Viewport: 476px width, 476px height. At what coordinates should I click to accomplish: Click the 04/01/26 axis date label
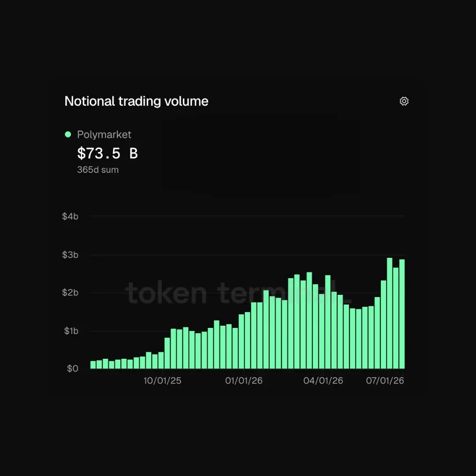[323, 381]
